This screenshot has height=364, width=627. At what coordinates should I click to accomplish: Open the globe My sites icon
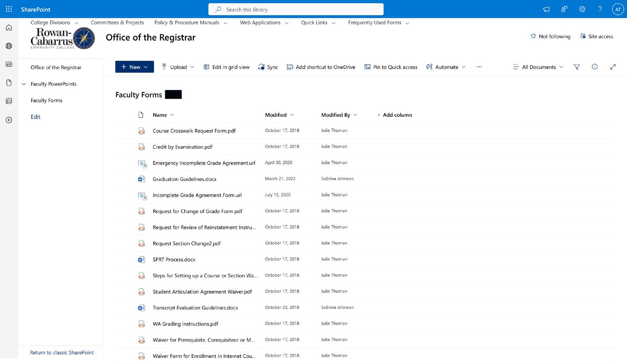click(x=9, y=46)
